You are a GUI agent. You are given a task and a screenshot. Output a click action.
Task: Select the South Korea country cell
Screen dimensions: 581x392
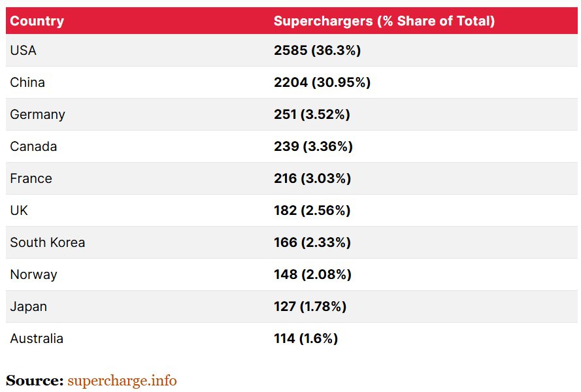[x=47, y=242]
